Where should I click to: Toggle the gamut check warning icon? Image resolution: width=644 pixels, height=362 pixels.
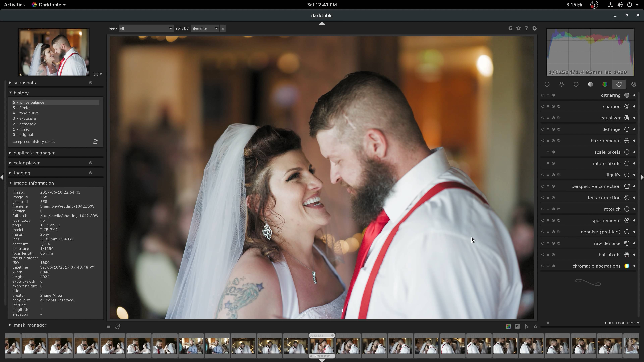(535, 326)
